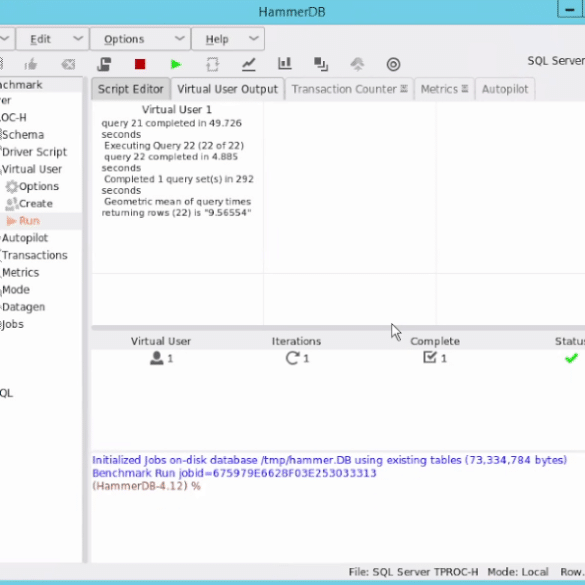
Task: Click 'Executing Query 22 (22 of 22)' line
Action: 174,146
